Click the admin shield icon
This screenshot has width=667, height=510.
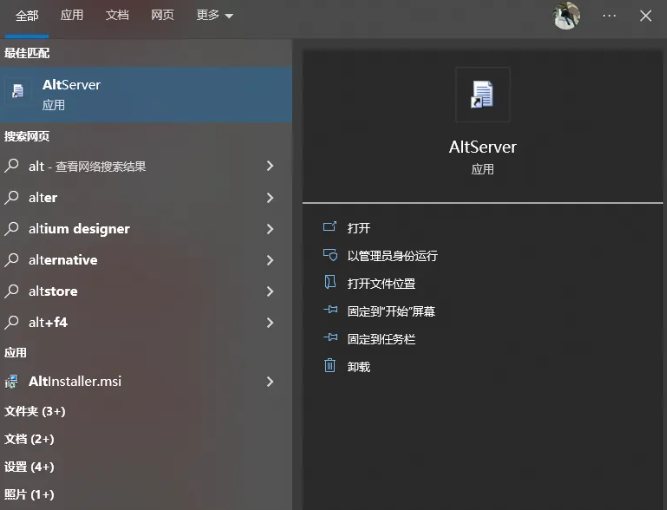[x=330, y=255]
